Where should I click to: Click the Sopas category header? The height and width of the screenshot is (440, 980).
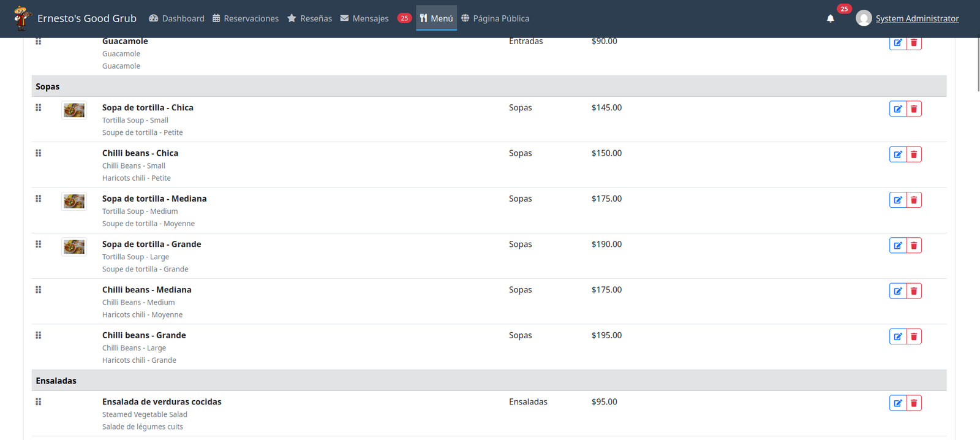489,86
